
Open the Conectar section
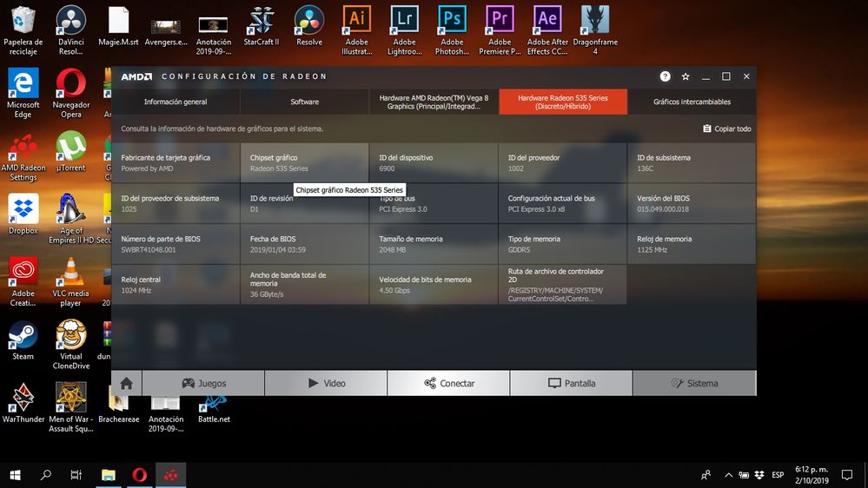click(449, 383)
